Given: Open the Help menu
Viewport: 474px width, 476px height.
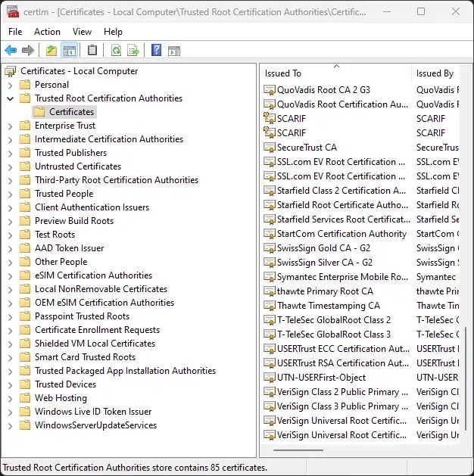Looking at the screenshot, I should 113,32.
